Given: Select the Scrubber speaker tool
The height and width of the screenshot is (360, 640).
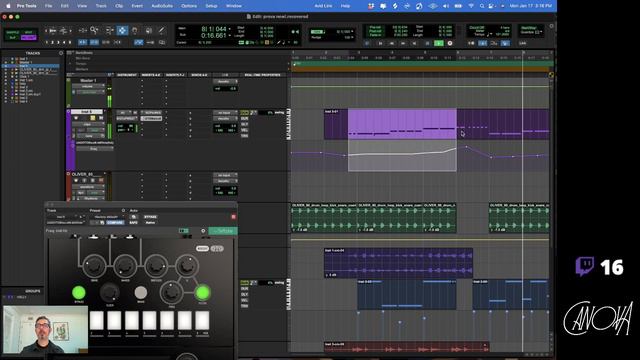Looking at the screenshot, I should (148, 30).
